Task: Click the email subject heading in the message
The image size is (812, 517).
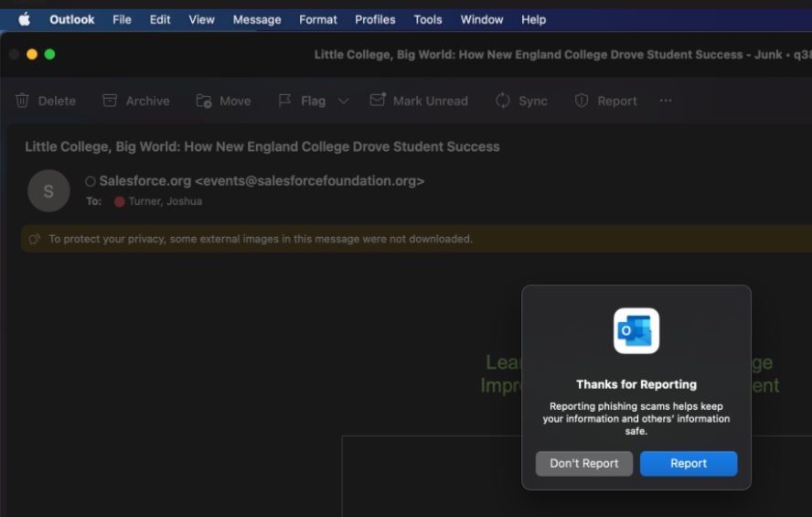Action: click(262, 146)
